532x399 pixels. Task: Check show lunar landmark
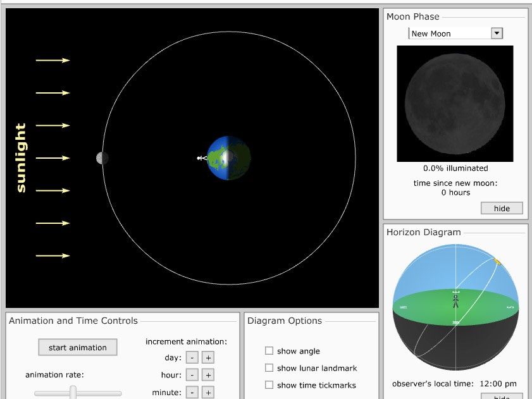point(269,368)
